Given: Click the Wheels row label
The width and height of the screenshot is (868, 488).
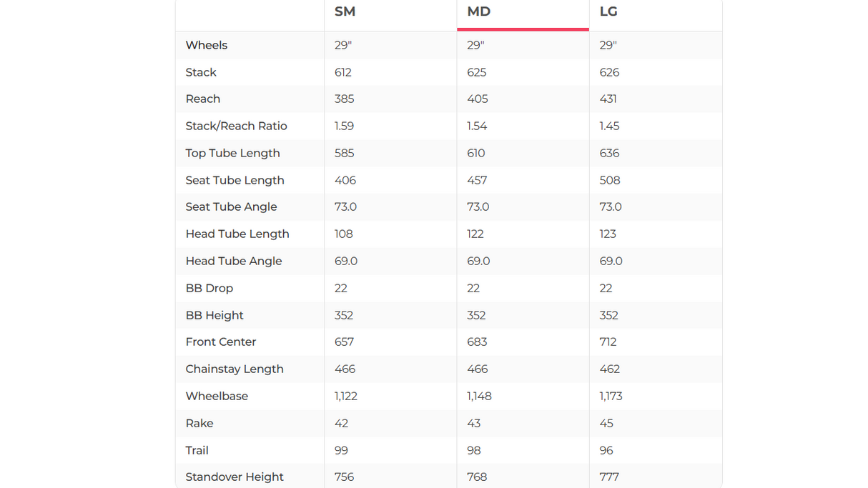Looking at the screenshot, I should pos(206,45).
